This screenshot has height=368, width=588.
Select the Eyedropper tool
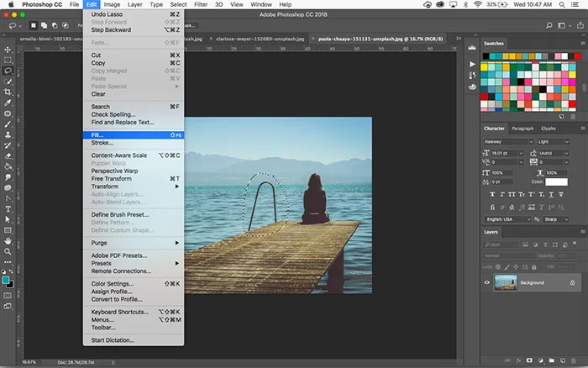pyautogui.click(x=8, y=103)
